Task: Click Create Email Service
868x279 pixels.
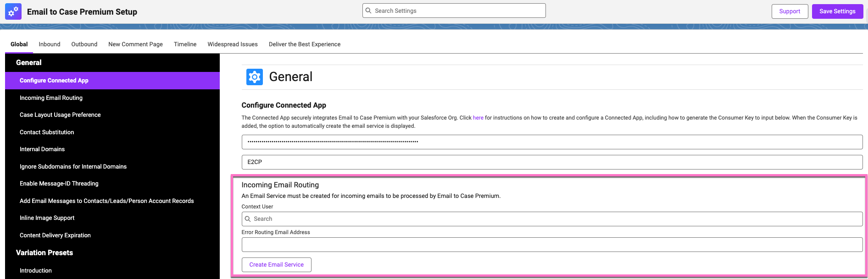Action: pyautogui.click(x=277, y=265)
